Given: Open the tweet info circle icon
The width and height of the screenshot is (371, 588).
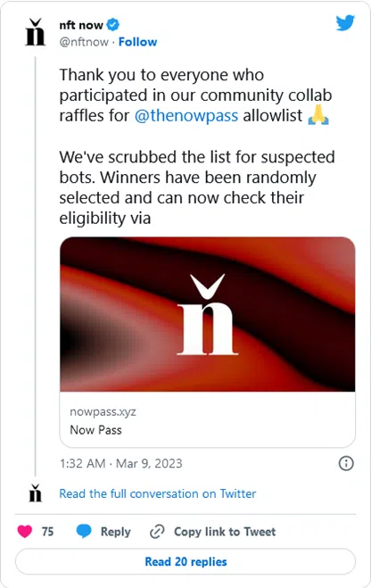Looking at the screenshot, I should click(346, 463).
